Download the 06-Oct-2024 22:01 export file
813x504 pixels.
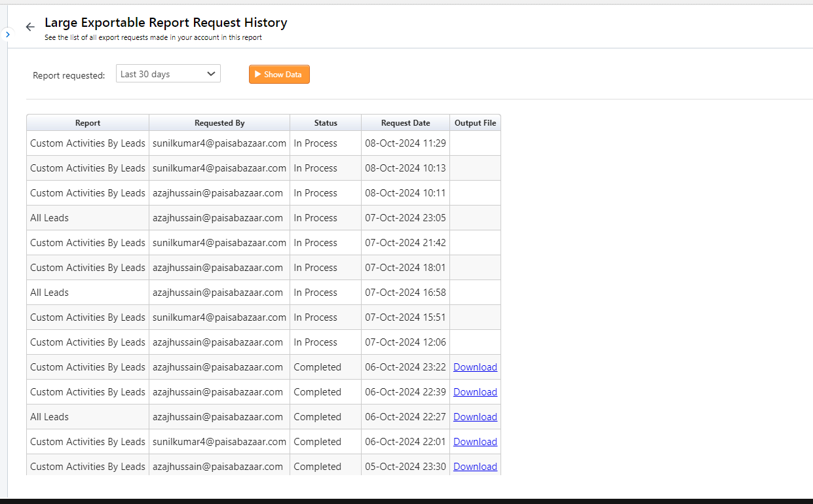tap(475, 442)
